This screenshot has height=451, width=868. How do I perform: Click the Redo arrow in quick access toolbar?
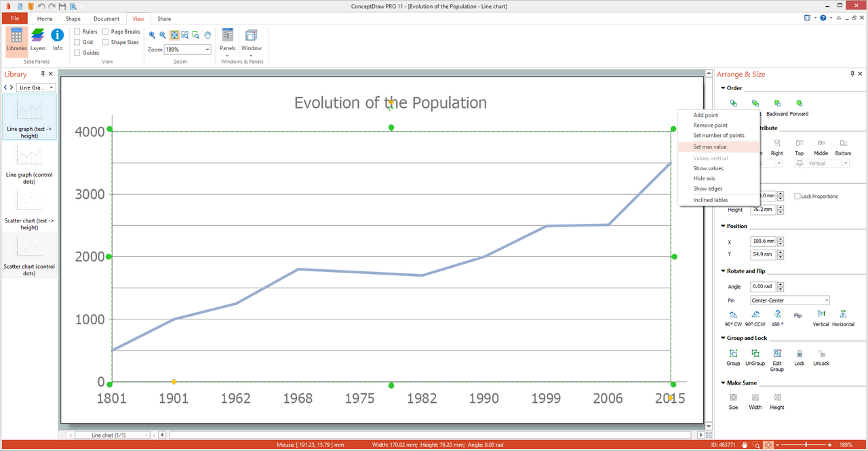click(51, 6)
